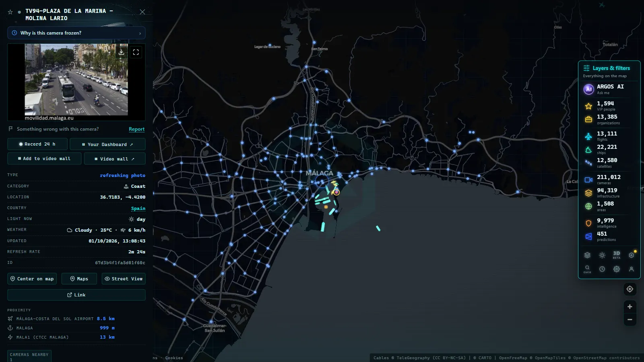The image size is (644, 362).
Task: Toggle the intelligence shield icon
Action: 588,223
